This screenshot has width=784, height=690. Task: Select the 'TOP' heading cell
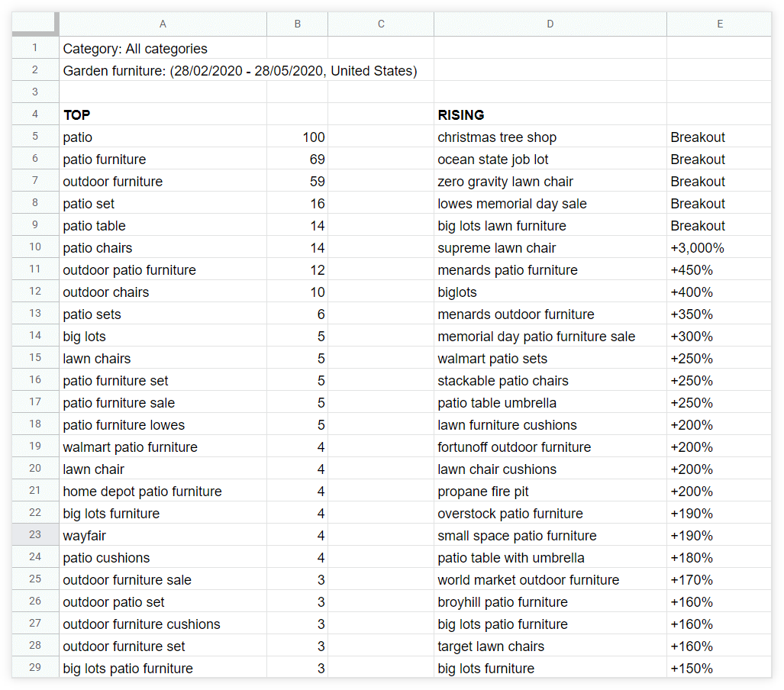[163, 114]
